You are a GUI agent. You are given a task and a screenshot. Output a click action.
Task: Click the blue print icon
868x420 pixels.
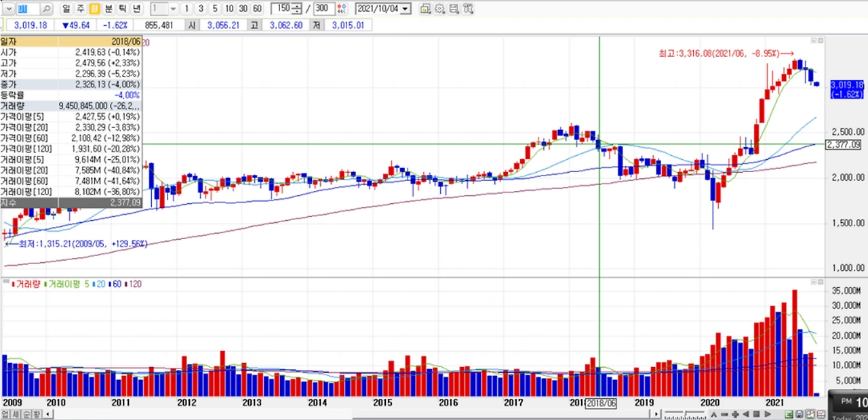(800, 414)
